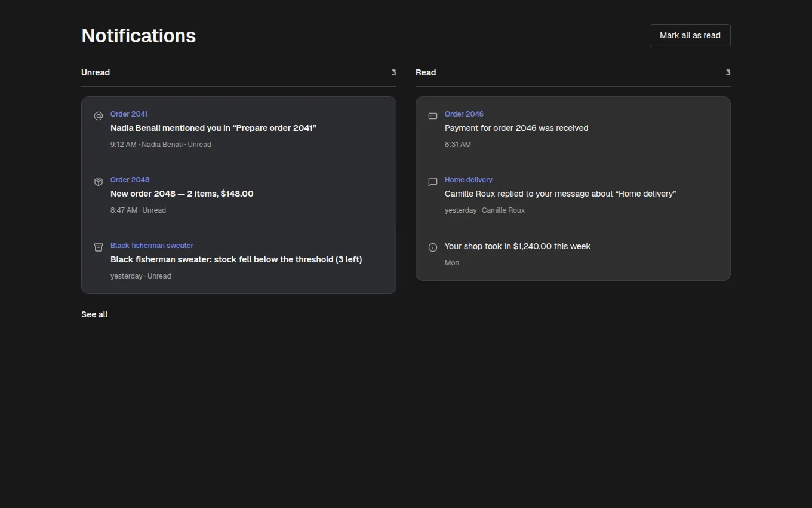Screen dimensions: 812x508
Task: Click the archive box icon for Black fisherman sweater
Action: (99, 247)
